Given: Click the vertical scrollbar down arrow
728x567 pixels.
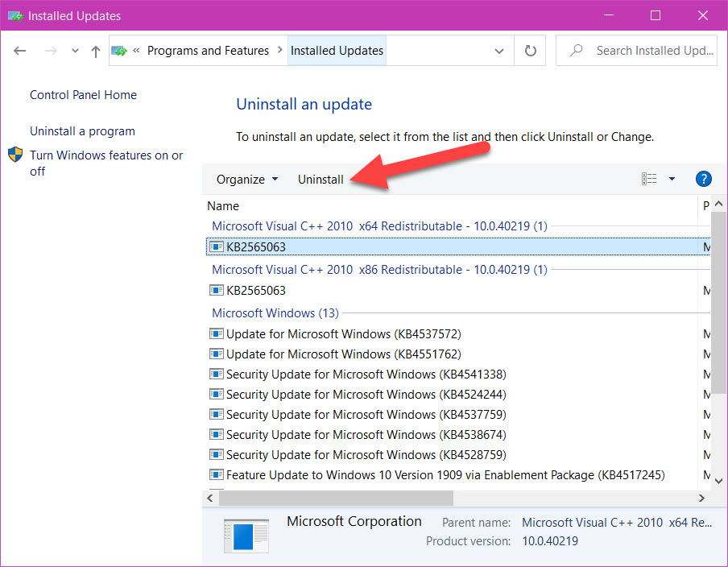Looking at the screenshot, I should (x=718, y=481).
